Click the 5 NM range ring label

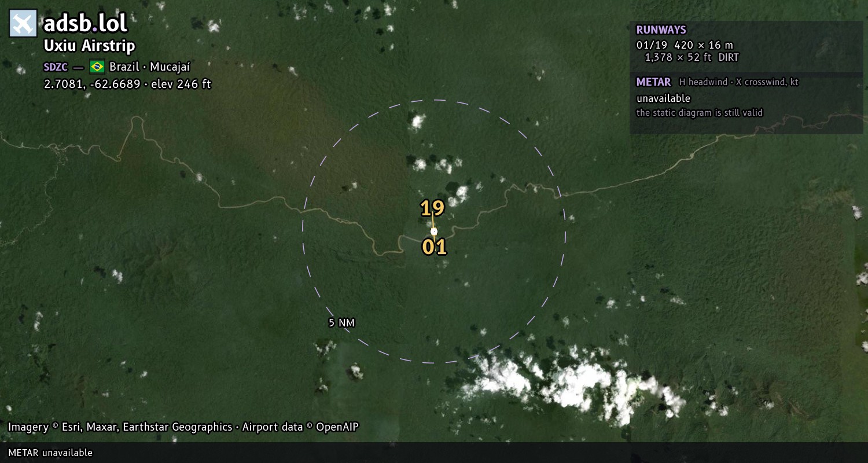pos(341,323)
